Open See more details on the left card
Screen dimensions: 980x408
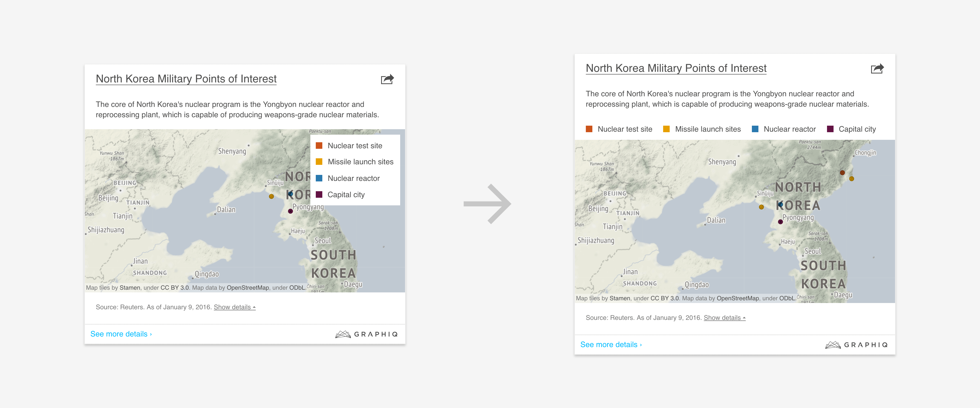pyautogui.click(x=121, y=334)
